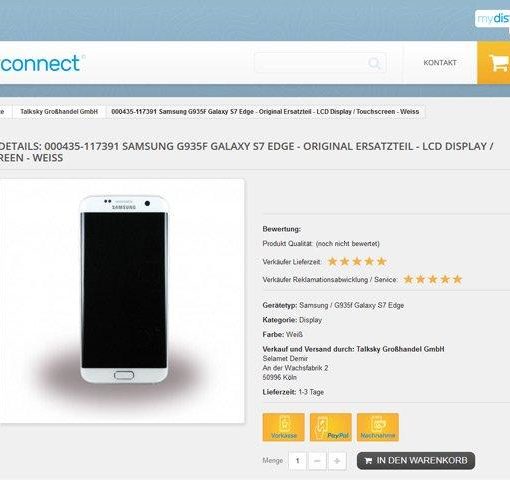Select the PayPal payment icon

coord(330,427)
